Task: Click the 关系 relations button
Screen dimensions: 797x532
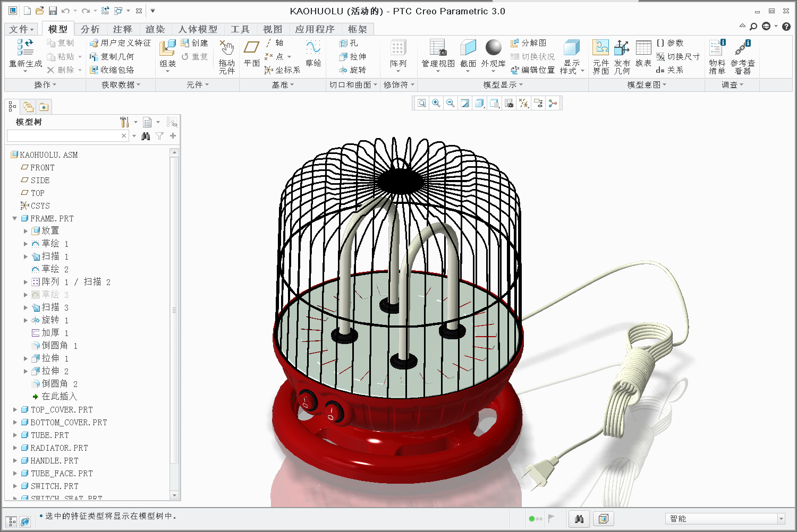Action: pyautogui.click(x=669, y=70)
